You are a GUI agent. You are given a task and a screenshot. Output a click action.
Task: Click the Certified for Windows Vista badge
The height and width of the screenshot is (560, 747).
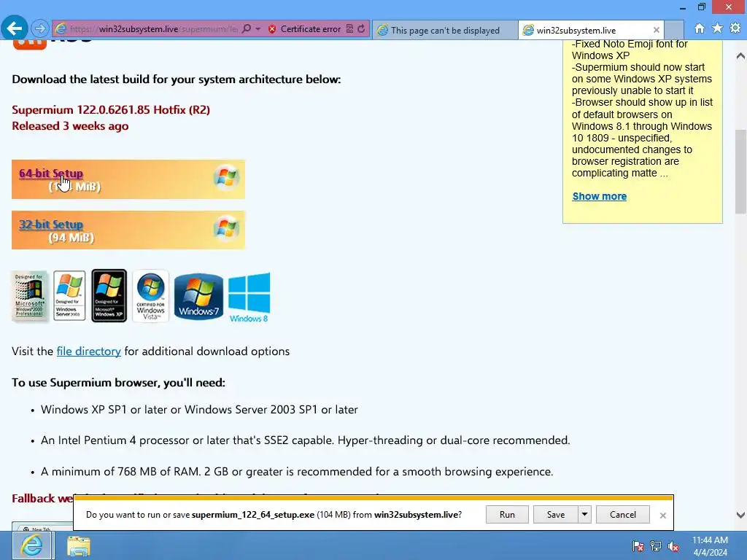pyautogui.click(x=150, y=296)
